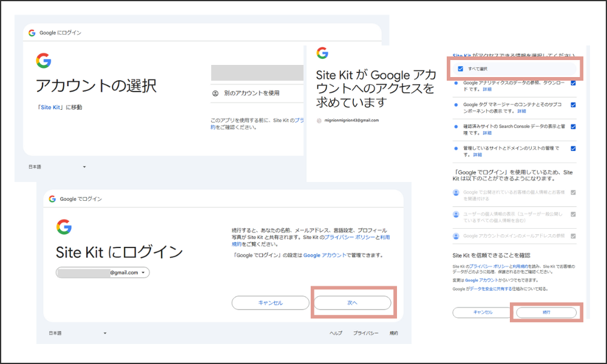Viewport: 607px width, 364px height.
Task: Open the '@gmail.com' account switcher dropdown
Action: (x=103, y=273)
